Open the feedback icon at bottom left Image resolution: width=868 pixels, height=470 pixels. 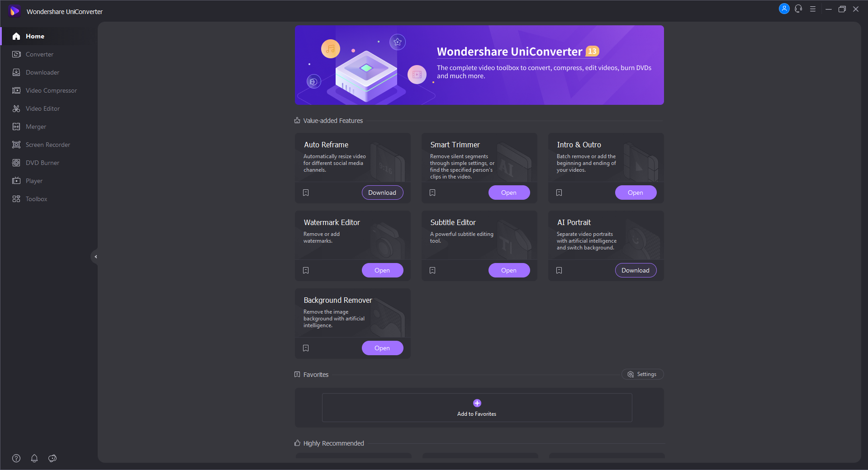52,458
